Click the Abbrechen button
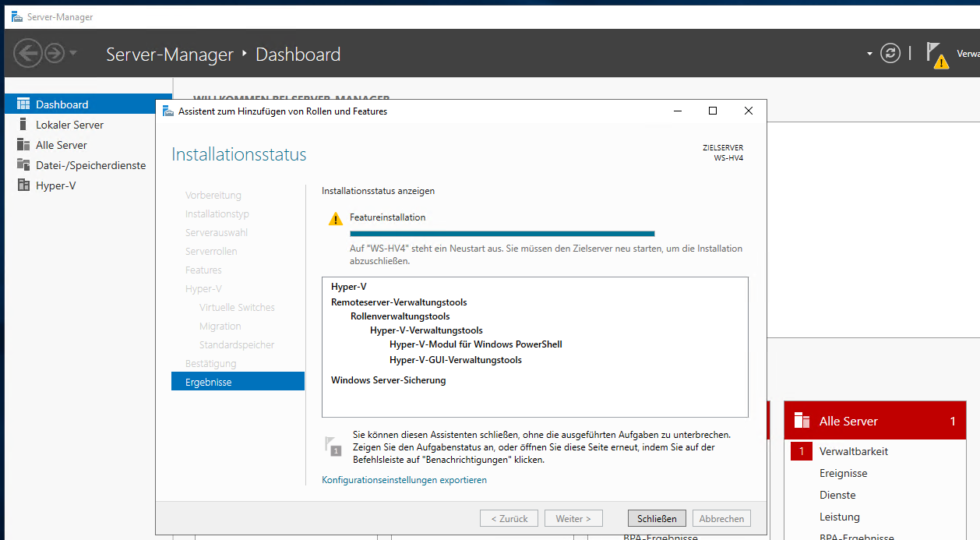Viewport: 980px width, 540px height. coord(722,518)
